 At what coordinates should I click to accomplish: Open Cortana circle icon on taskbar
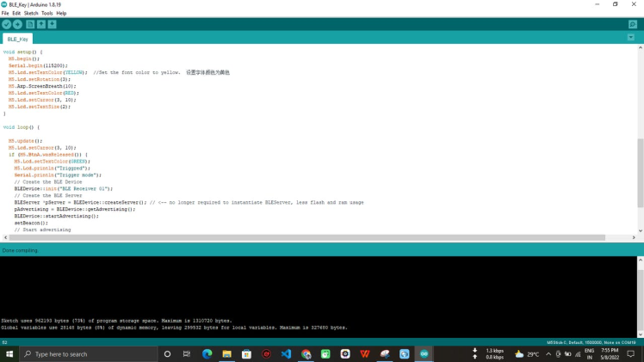[167, 353]
